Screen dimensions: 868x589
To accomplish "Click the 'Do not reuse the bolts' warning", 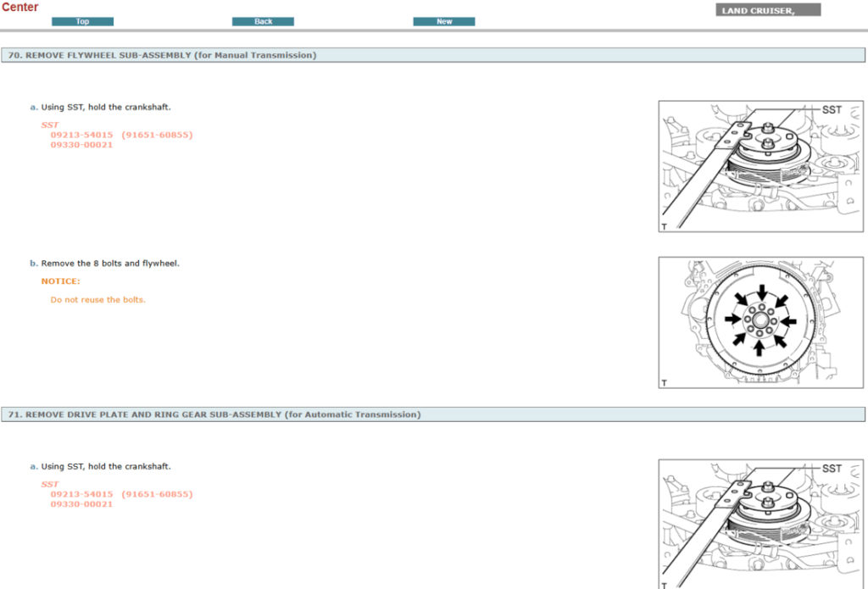I will 97,300.
